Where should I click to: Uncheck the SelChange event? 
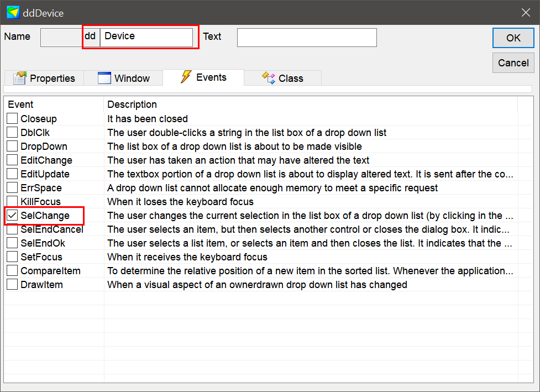click(x=12, y=215)
